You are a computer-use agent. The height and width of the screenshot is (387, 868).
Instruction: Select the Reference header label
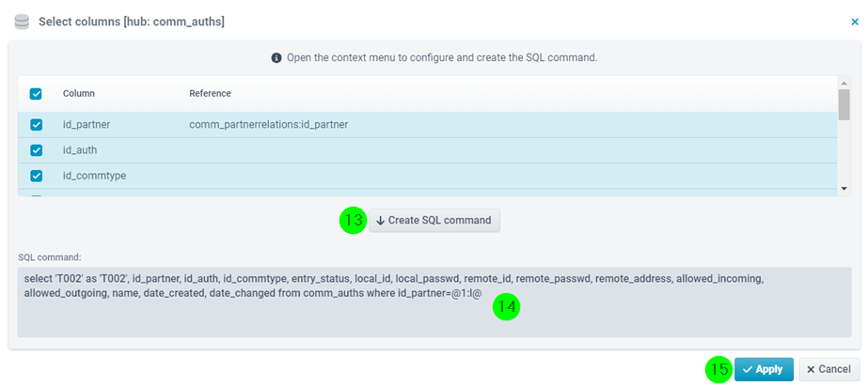pyautogui.click(x=210, y=93)
